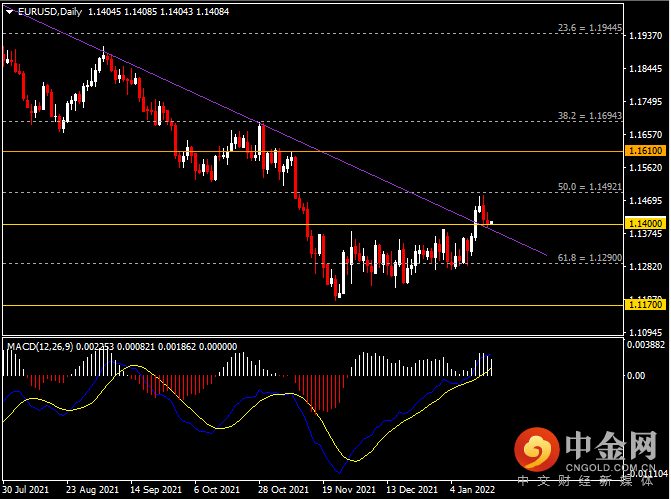Viewport: 671px width, 499px height.
Task: Click the 14 Sep 2021 date label
Action: (x=156, y=489)
